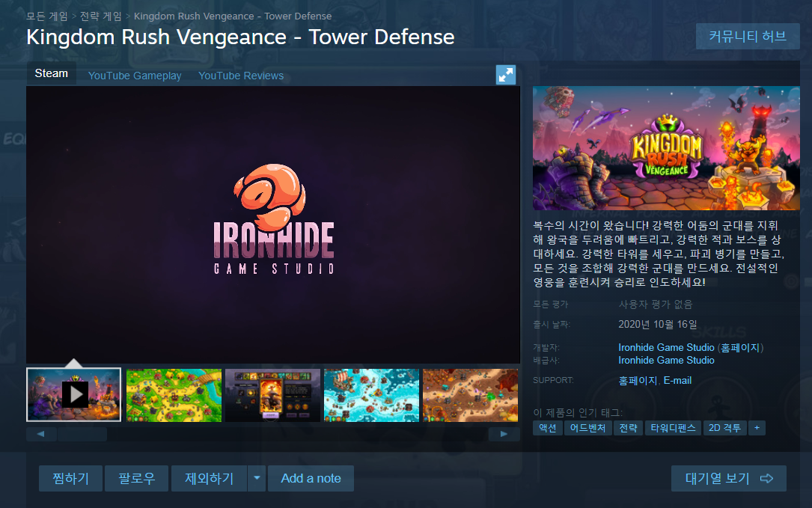This screenshot has height=508, width=812.
Task: Click the 사용자 평가 없음 review text
Action: click(655, 305)
